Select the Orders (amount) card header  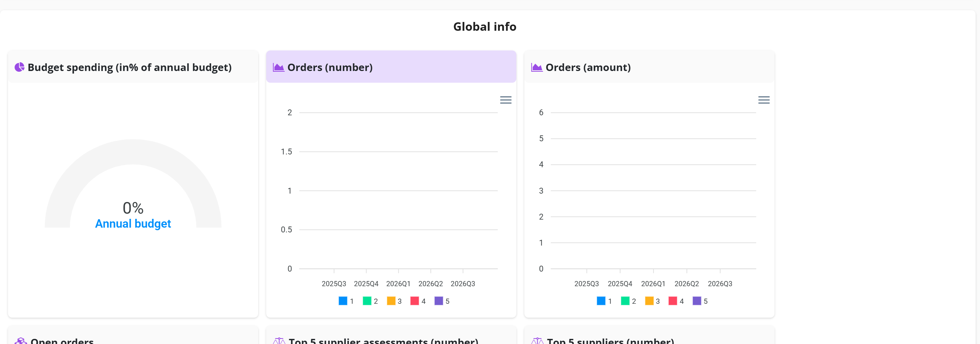[x=649, y=67]
